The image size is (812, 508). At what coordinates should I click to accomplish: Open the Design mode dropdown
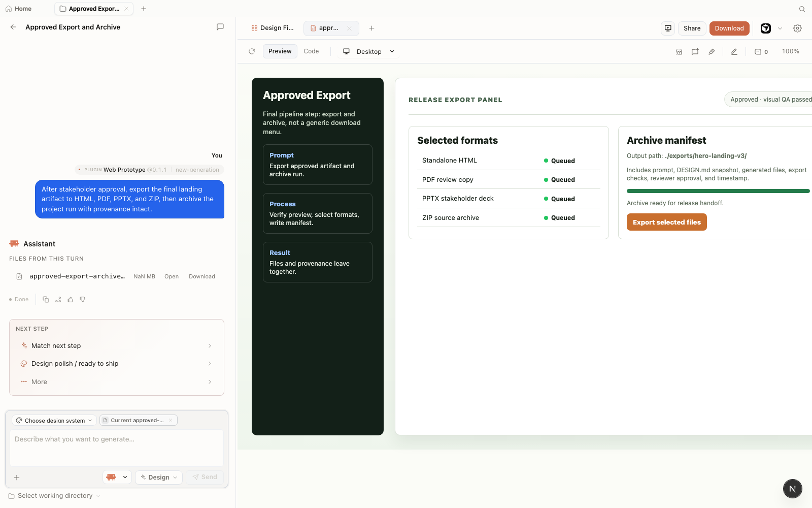[x=159, y=478]
